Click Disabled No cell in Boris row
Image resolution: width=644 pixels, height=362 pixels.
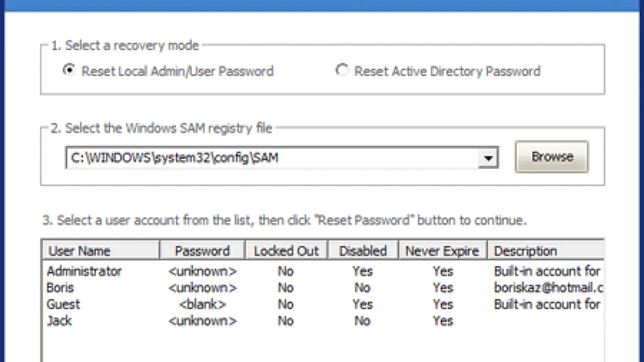click(362, 288)
